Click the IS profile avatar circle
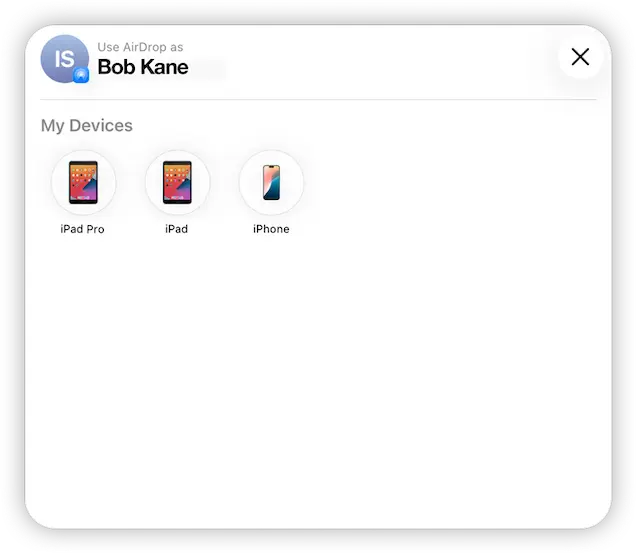The width and height of the screenshot is (636, 553). (x=64, y=59)
